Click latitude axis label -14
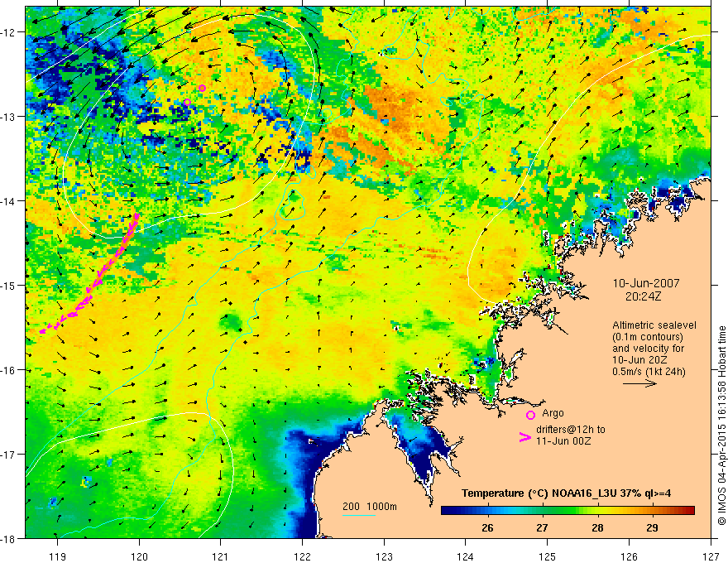Image resolution: width=728 pixels, height=563 pixels. (x=8, y=200)
